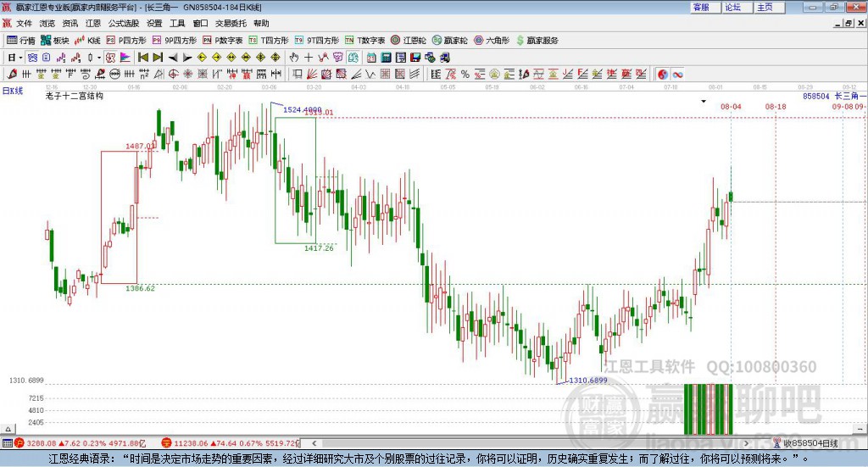Click the infinity symbol icon

pyautogui.click(x=677, y=74)
